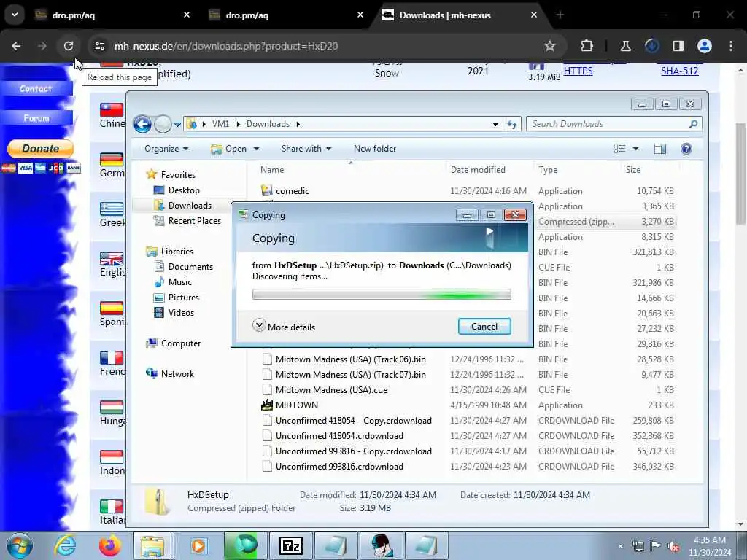Screen dimensions: 747x560
Task: Expand the Open button dropdown arrow
Action: [x=256, y=149]
